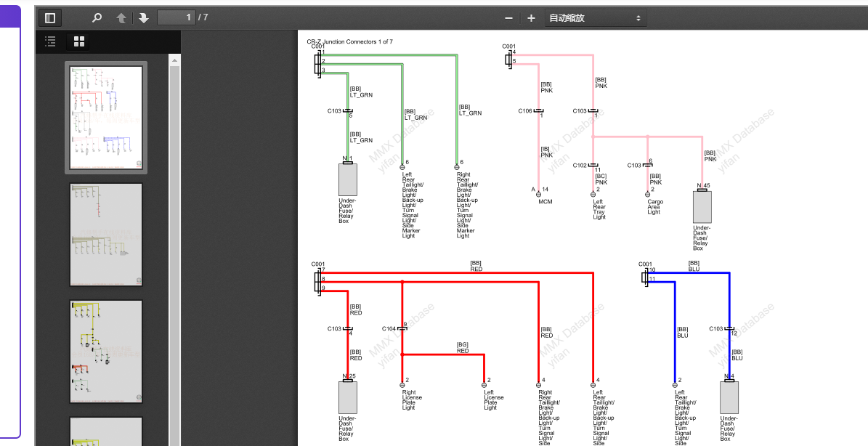Screen dimensions: 868x446
Task: Go to next page arrow
Action: coord(143,17)
